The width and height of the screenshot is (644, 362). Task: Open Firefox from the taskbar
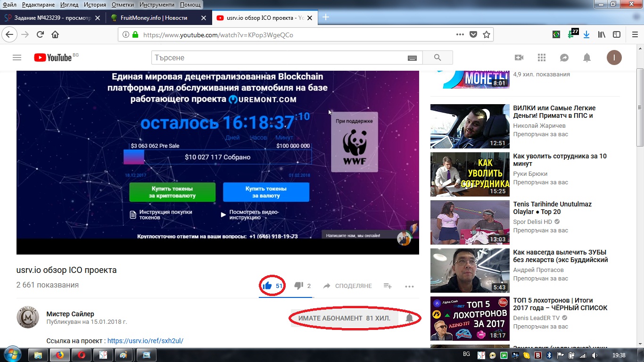point(60,355)
